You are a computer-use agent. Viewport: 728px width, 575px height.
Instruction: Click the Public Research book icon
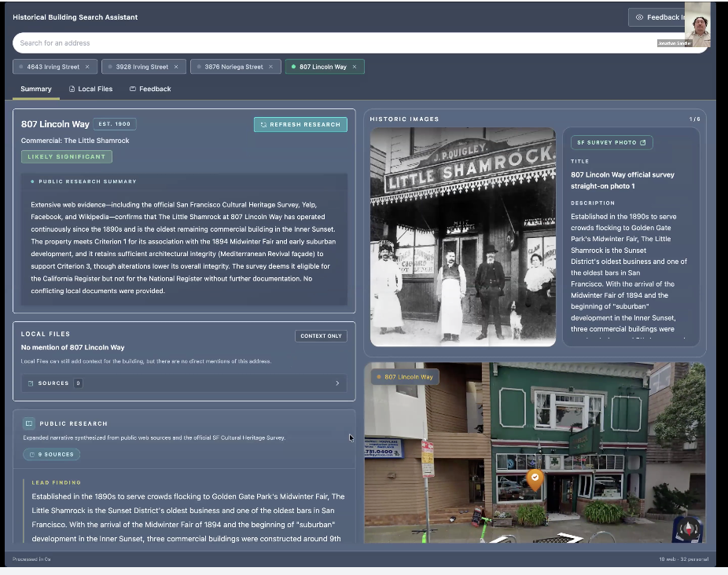[29, 423]
